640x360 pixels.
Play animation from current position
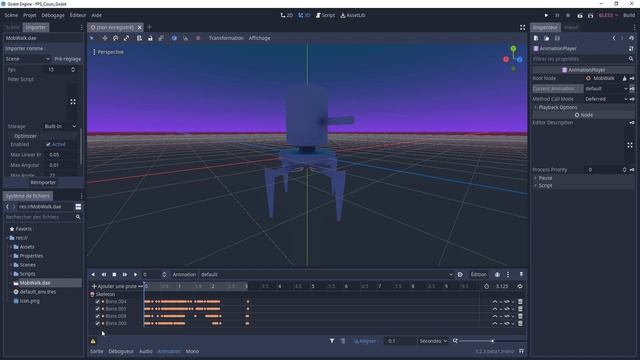click(136, 275)
